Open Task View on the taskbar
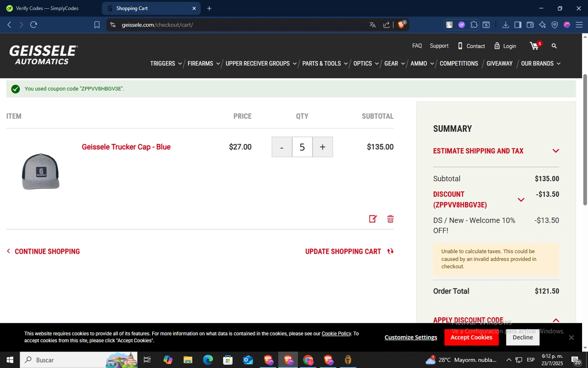 [147, 360]
